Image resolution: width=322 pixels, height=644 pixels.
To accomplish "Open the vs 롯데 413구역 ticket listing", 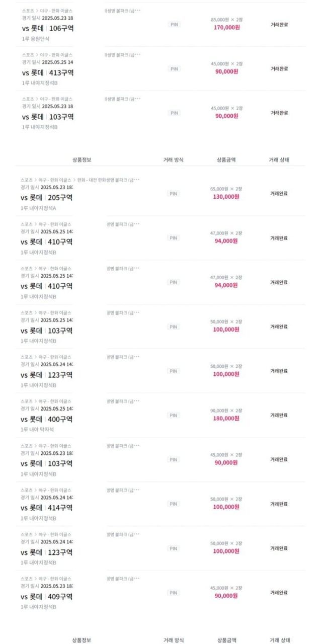I will tap(48, 72).
